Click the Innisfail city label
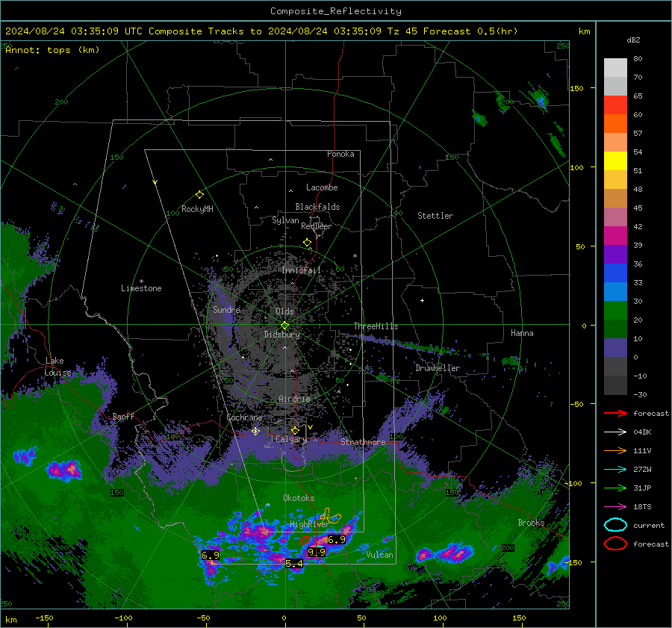The height and width of the screenshot is (628, 672). pyautogui.click(x=302, y=270)
